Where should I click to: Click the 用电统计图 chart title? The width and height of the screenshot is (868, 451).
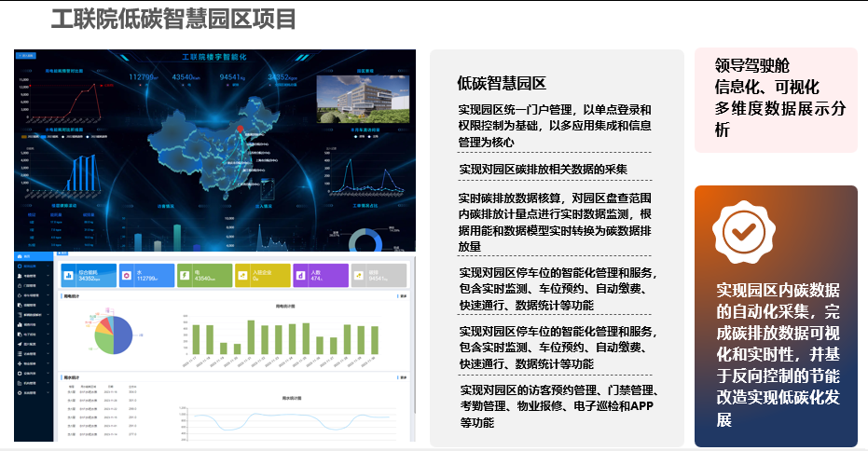pos(285,306)
